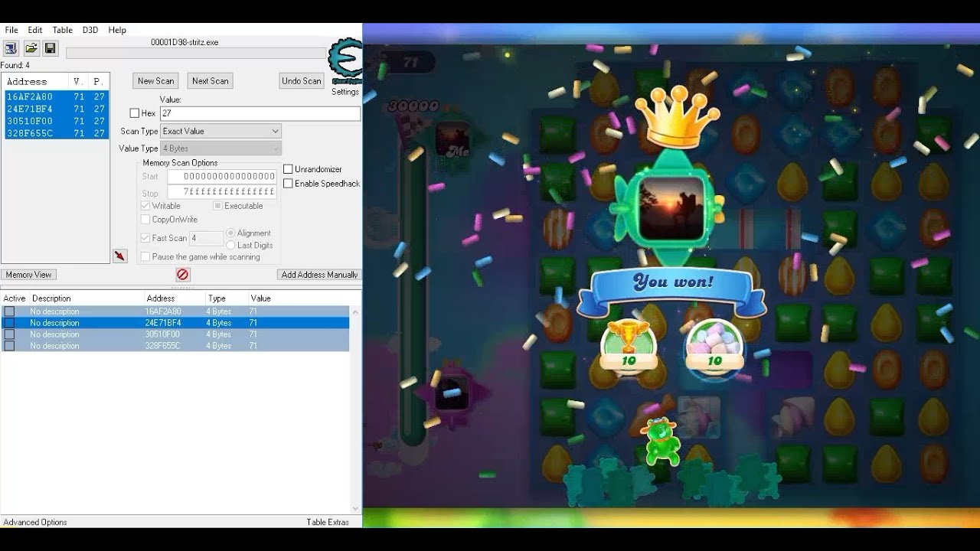
Task: Click the red clear list icon
Action: pyautogui.click(x=182, y=274)
